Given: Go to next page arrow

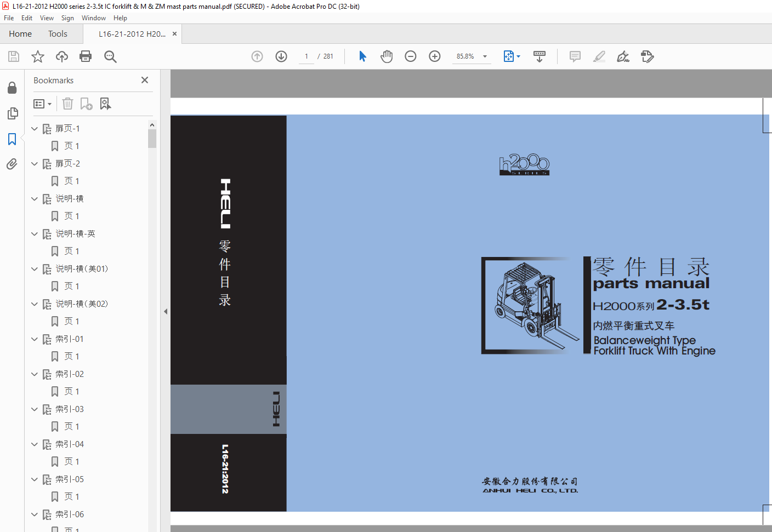Looking at the screenshot, I should click(281, 56).
